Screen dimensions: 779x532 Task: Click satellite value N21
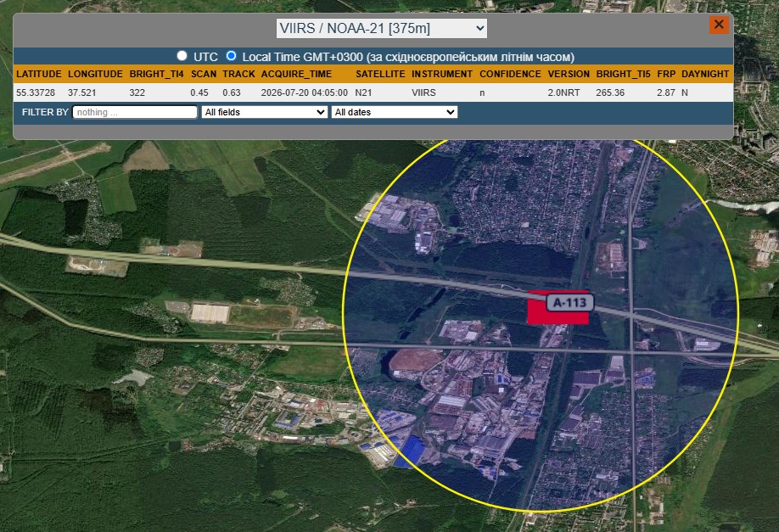click(x=364, y=92)
